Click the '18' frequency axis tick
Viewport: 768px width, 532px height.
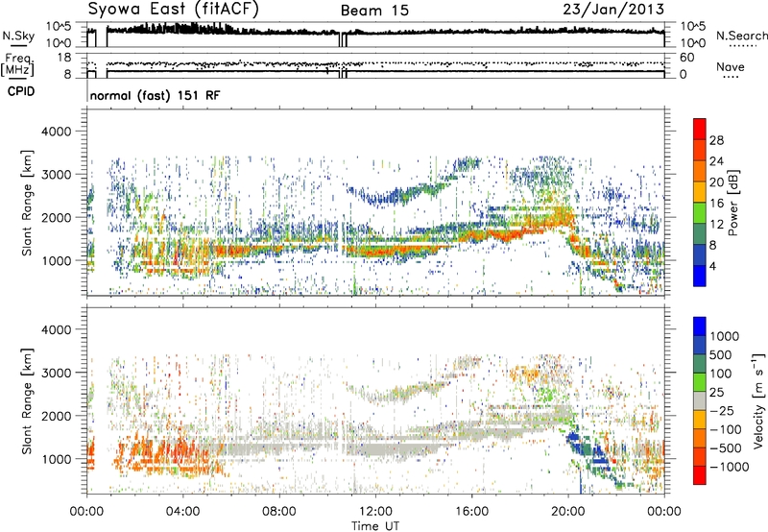coord(64,58)
